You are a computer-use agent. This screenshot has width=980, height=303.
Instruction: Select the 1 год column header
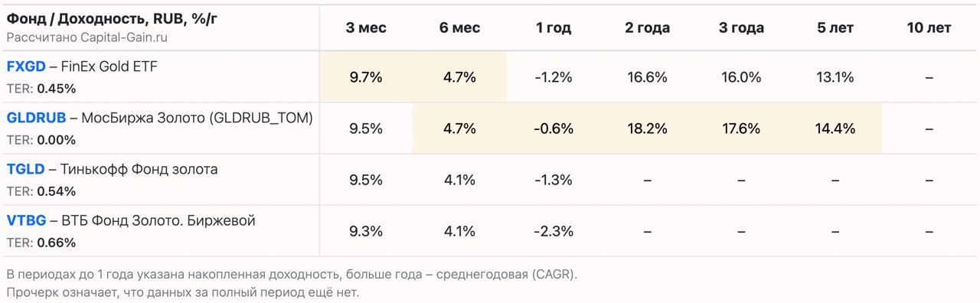[x=554, y=28]
